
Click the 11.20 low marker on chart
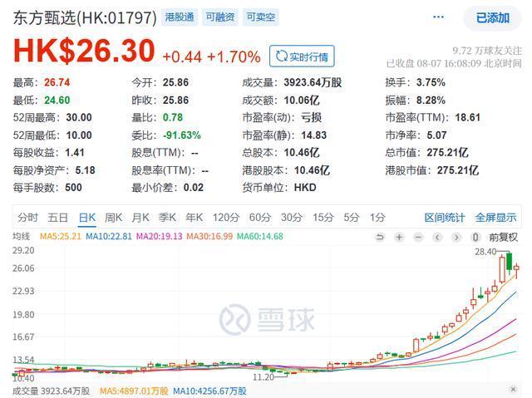pos(264,377)
